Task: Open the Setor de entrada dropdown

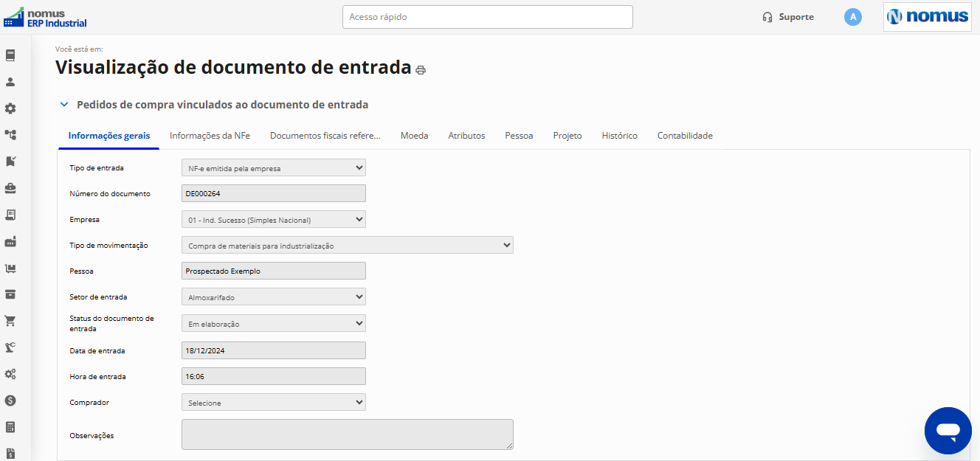Action: (274, 297)
